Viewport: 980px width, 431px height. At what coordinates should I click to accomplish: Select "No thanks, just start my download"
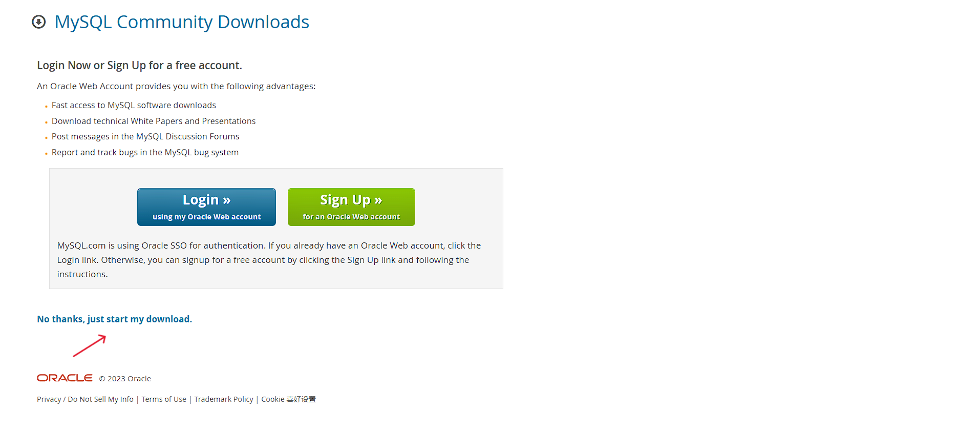point(115,319)
